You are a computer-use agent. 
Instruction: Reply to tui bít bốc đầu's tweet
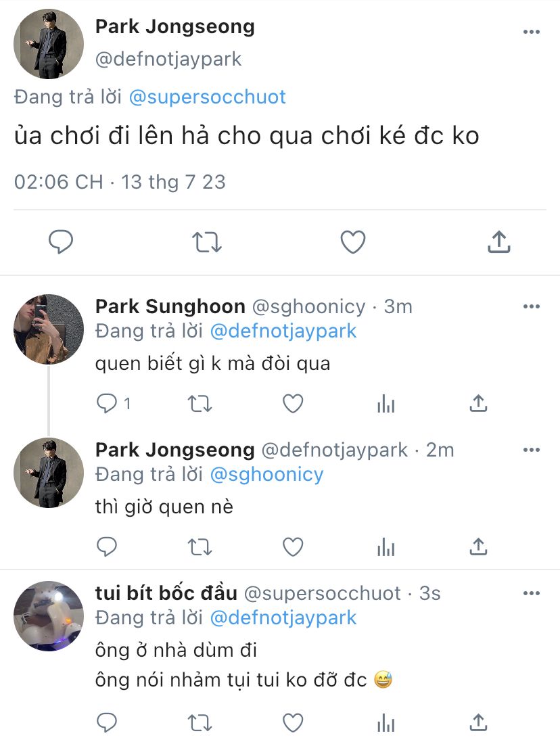107,722
